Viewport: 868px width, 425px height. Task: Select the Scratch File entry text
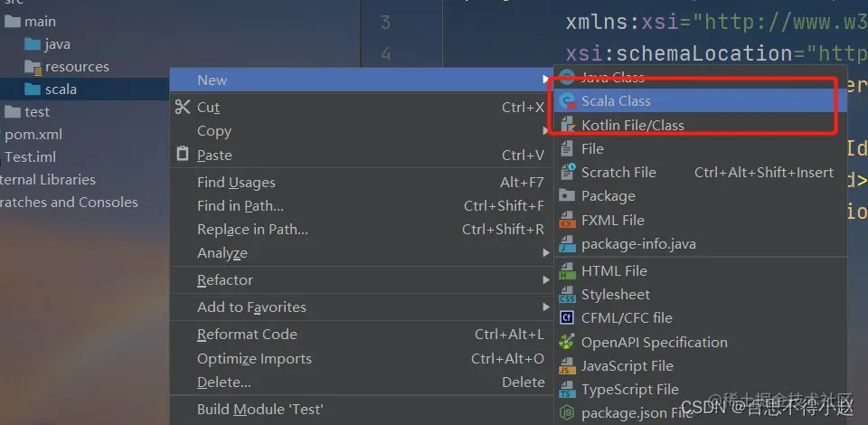pyautogui.click(x=618, y=172)
